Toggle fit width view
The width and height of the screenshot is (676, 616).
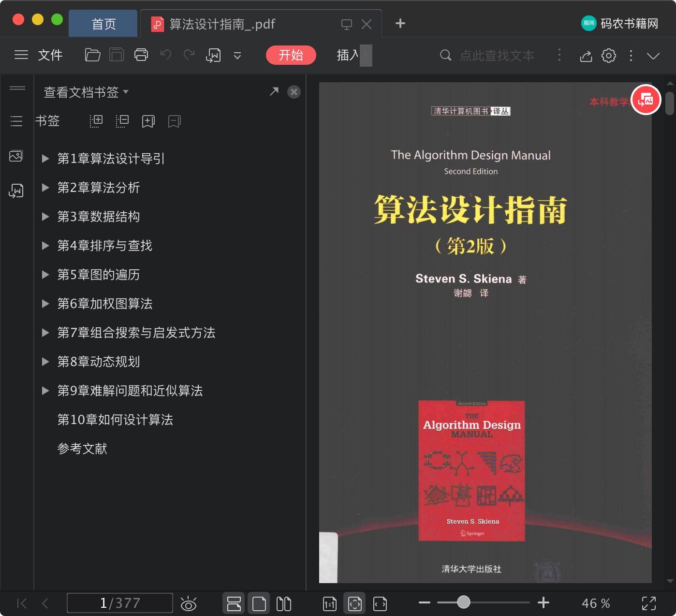380,604
